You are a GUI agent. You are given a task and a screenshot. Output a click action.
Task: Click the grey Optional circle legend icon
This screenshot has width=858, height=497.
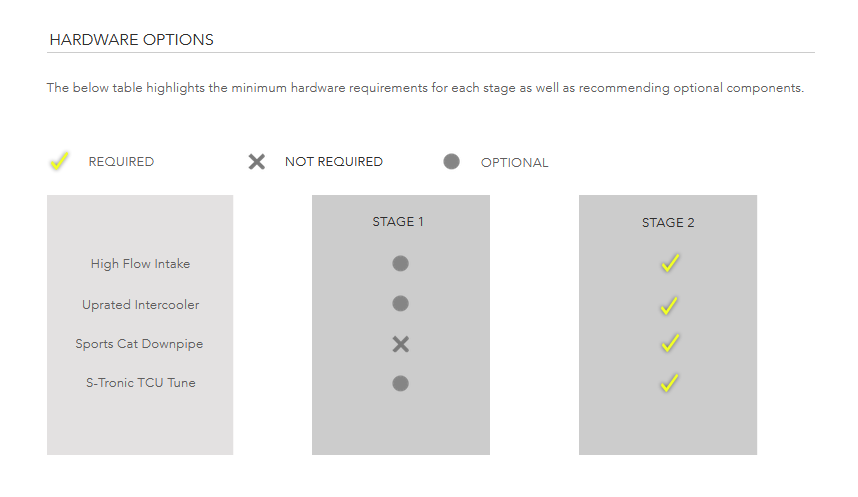pos(451,161)
